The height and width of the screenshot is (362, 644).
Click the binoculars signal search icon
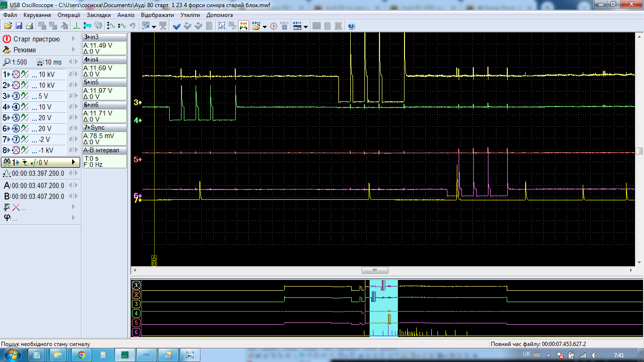tap(7, 162)
